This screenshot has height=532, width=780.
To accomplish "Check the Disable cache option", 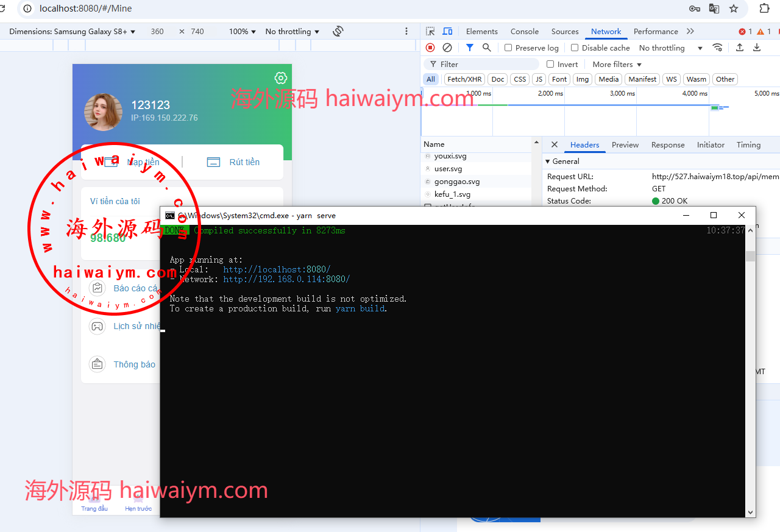I will tap(575, 48).
